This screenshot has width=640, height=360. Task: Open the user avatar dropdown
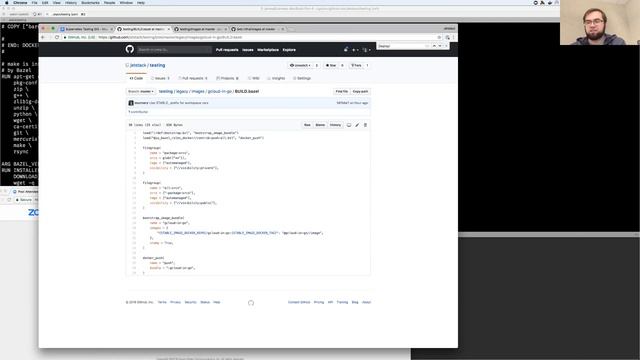click(367, 50)
